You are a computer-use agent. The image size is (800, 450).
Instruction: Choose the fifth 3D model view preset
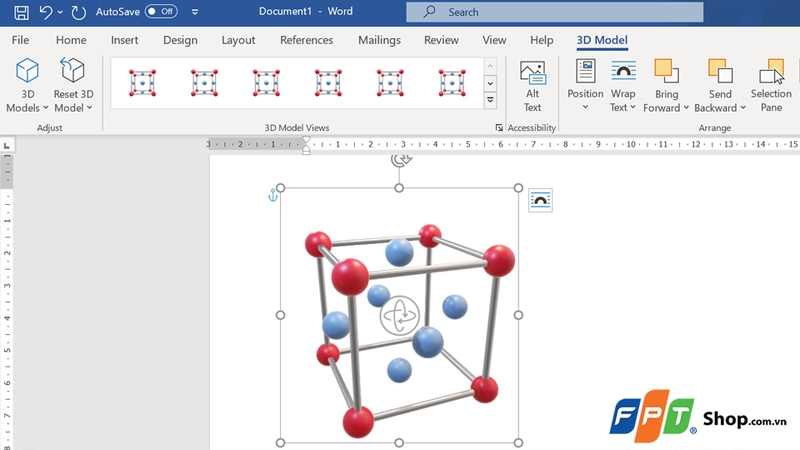point(390,83)
